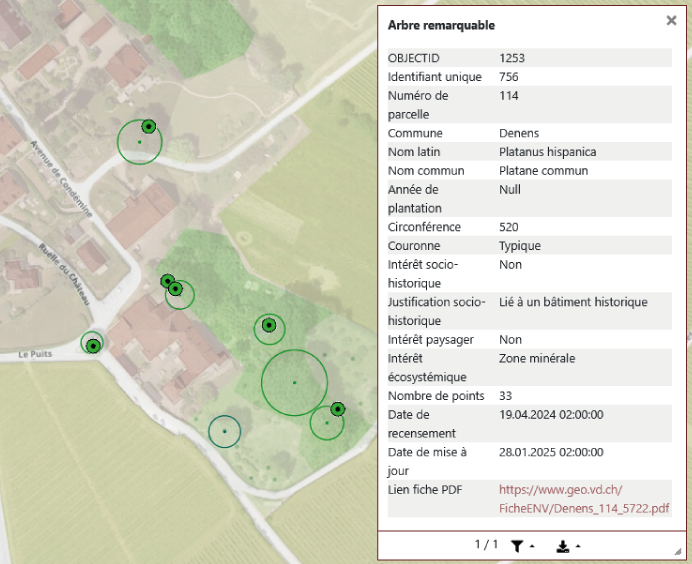The width and height of the screenshot is (692, 564).
Task: Click the Année de plantation value 'Null'
Action: tap(510, 189)
